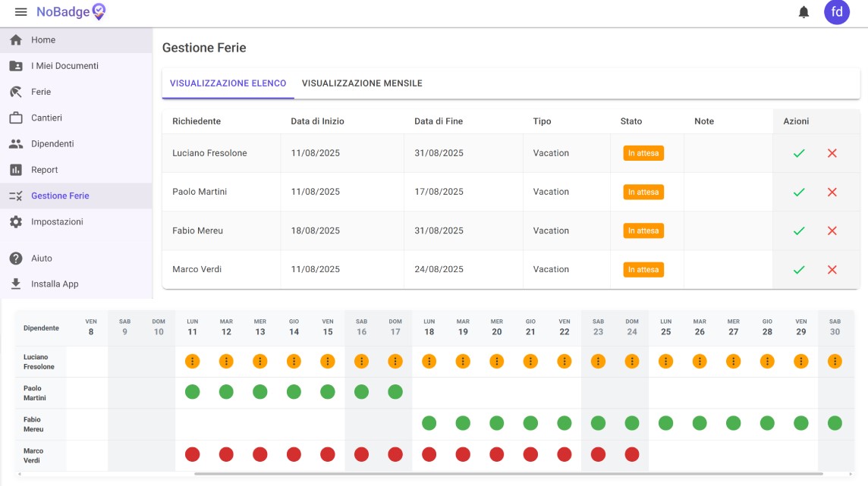Approve Luciano Fresolone's vacation request
This screenshot has height=486, width=868.
pos(798,153)
